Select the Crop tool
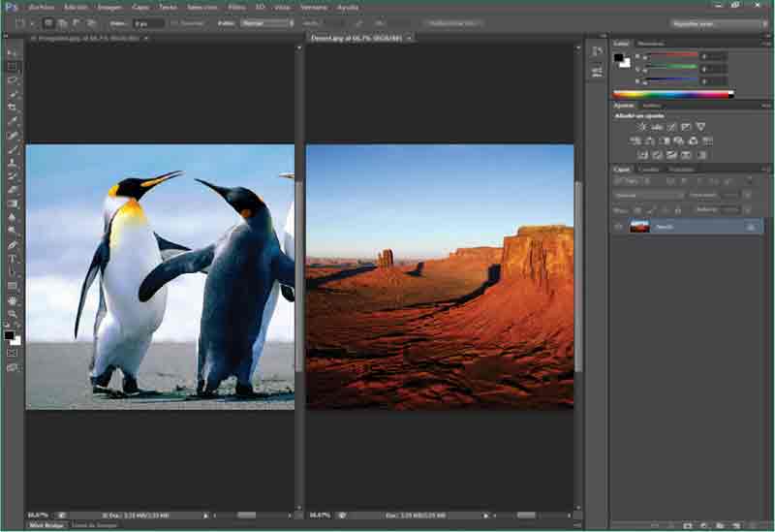This screenshot has height=532, width=775. point(13,108)
